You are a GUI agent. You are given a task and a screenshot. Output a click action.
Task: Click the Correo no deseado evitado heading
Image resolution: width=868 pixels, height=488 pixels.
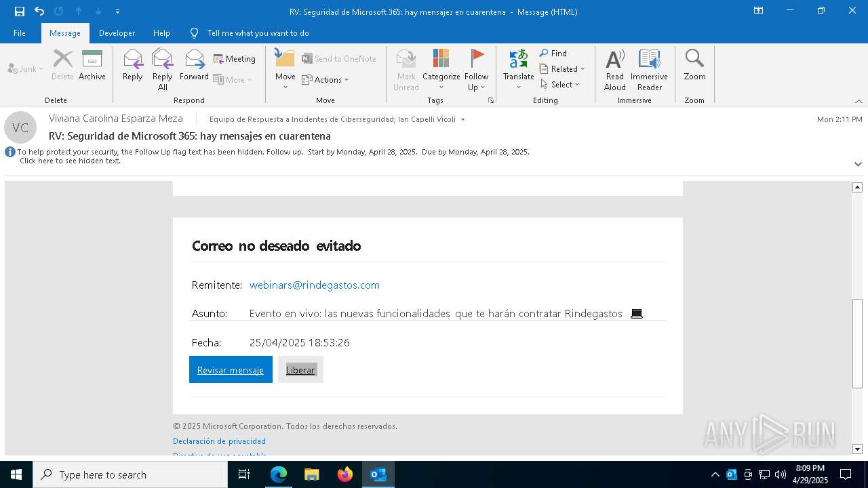coord(276,246)
